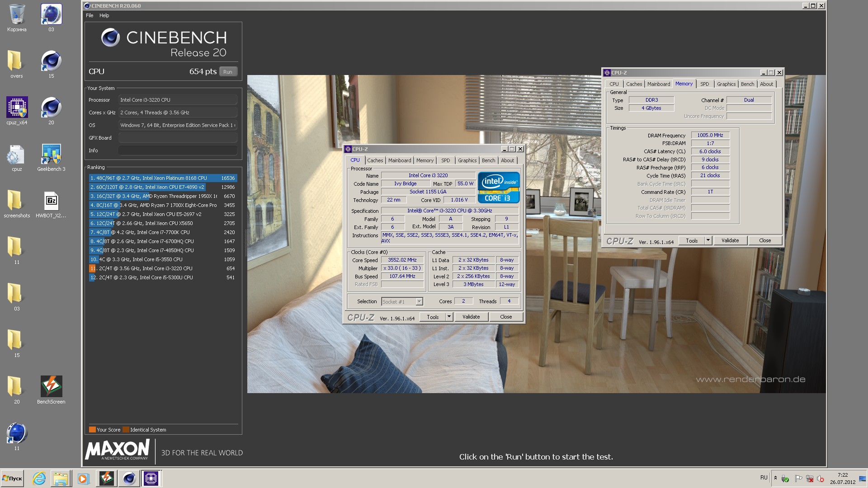The height and width of the screenshot is (488, 868).
Task: Click Close in the CPU-Z CPU window
Action: pos(506,317)
